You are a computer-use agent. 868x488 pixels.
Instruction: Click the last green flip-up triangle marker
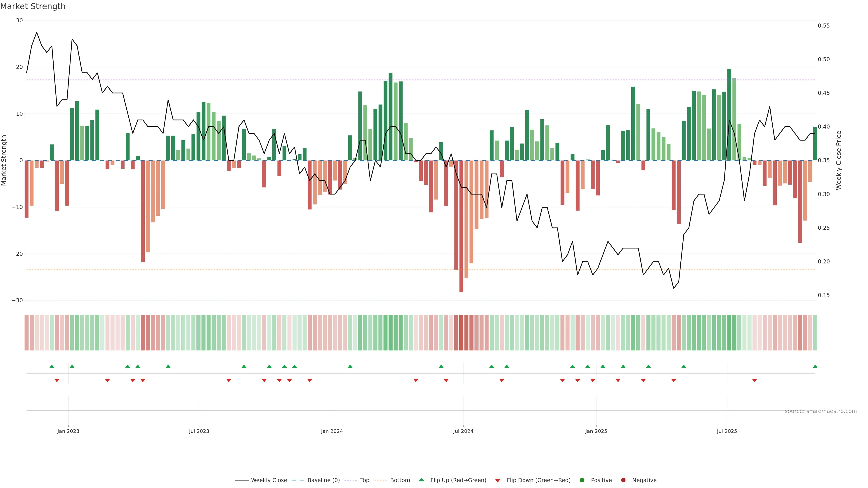[815, 366]
